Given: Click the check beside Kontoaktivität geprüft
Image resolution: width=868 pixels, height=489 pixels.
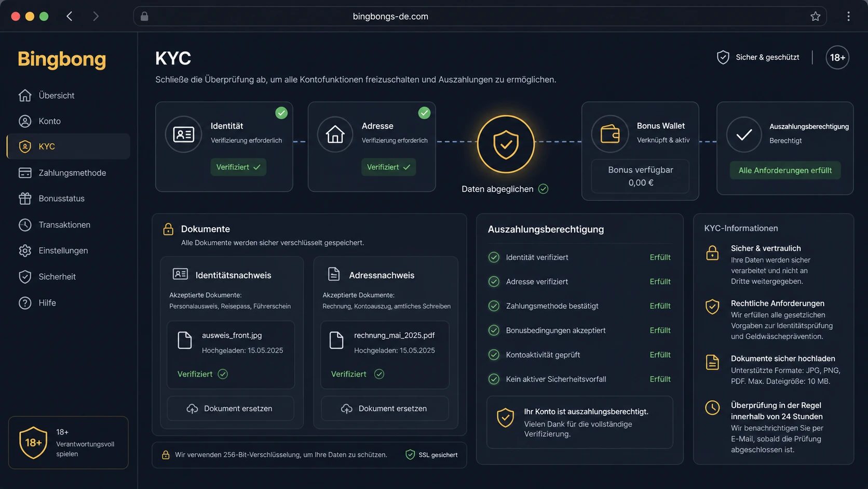Looking at the screenshot, I should point(494,355).
